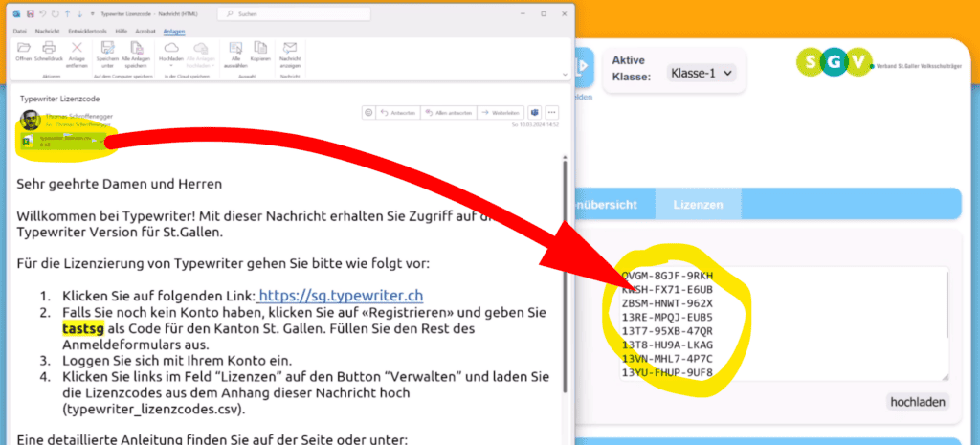Select the Anlagen ribbon tab

(174, 31)
